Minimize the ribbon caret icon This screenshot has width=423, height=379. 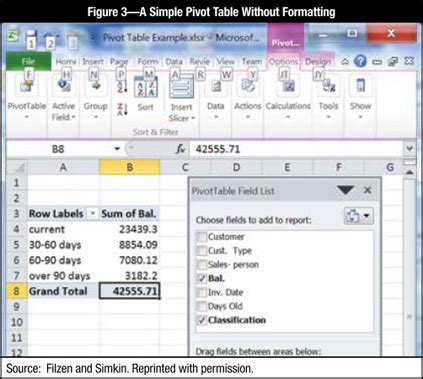(345, 62)
